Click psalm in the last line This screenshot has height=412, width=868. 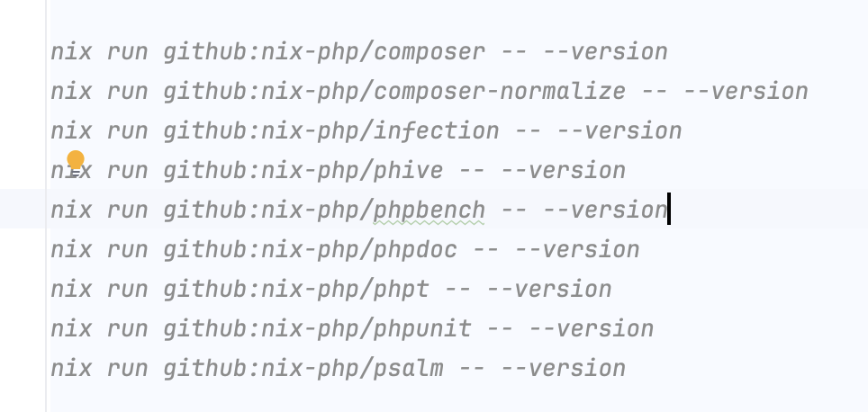coord(409,369)
